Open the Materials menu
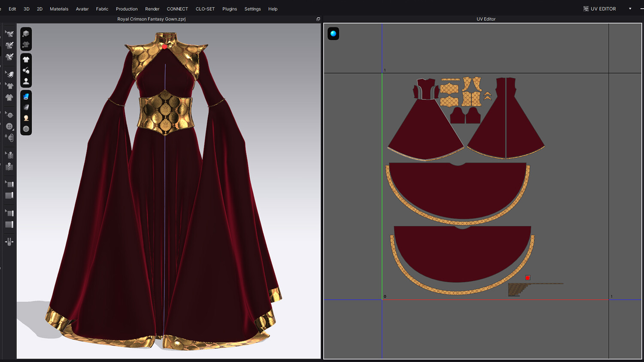The image size is (644, 362). coord(59,9)
